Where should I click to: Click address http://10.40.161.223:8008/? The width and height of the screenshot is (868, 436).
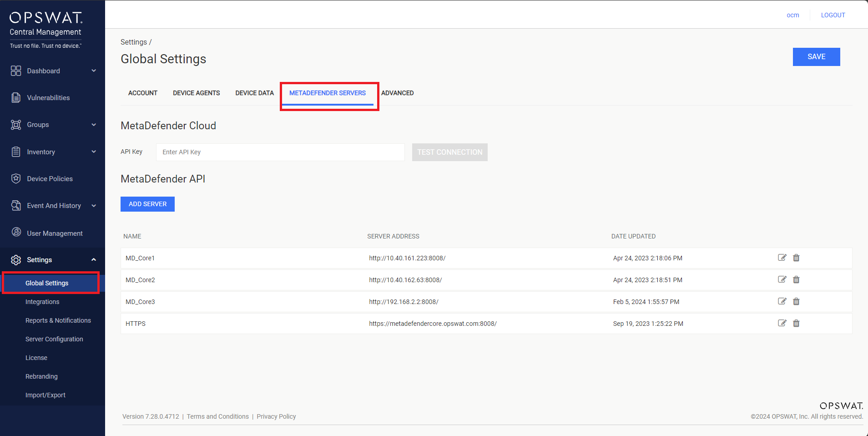click(x=407, y=258)
